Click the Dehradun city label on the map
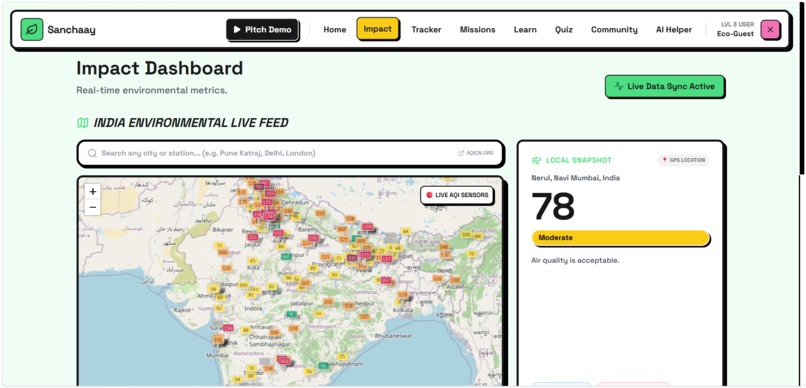806x388 pixels. (x=295, y=202)
